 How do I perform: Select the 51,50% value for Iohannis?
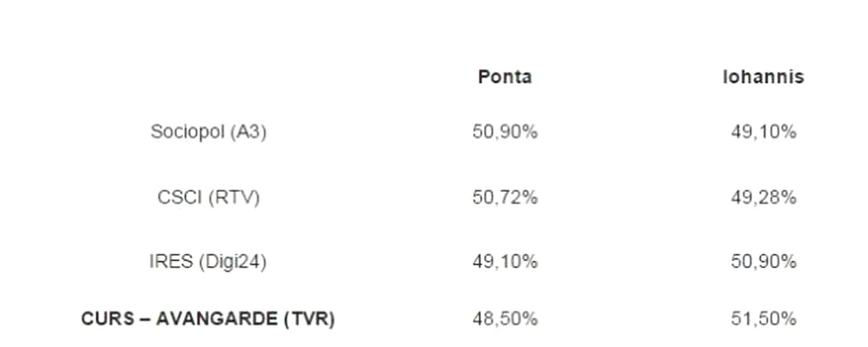click(763, 319)
